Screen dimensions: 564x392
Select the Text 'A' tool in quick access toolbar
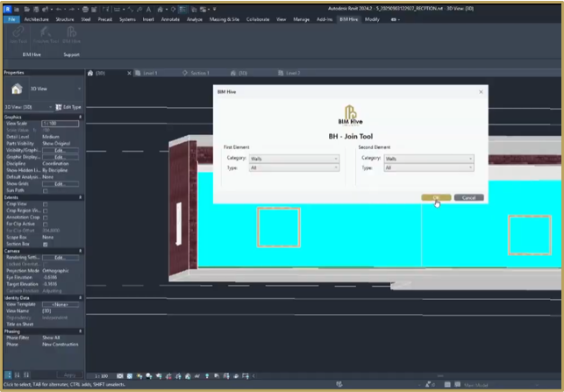click(x=148, y=9)
